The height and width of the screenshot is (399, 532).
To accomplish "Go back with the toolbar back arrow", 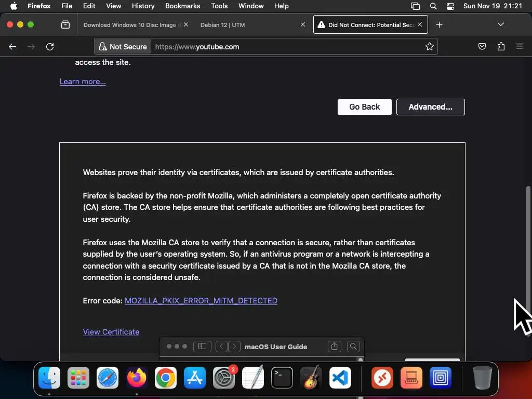I will 12,47.
